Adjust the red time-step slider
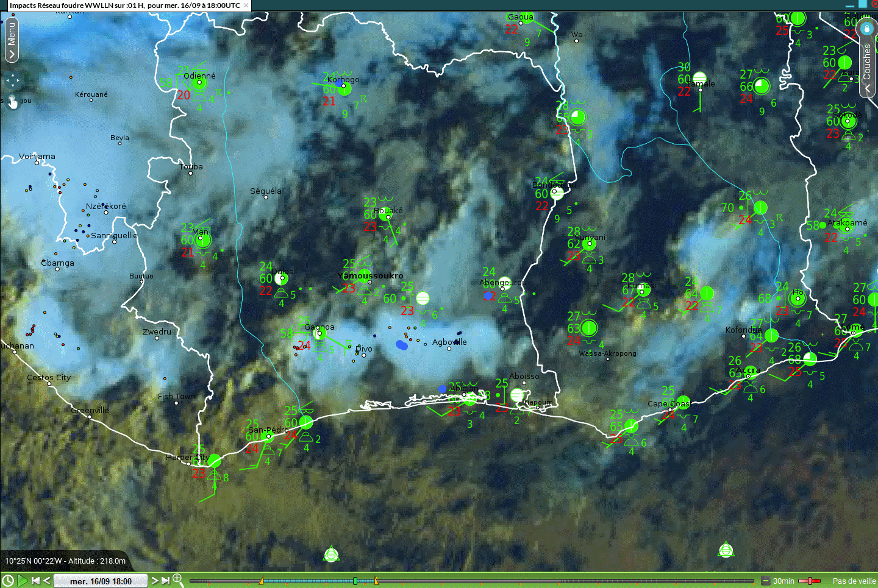The height and width of the screenshot is (588, 878). (810, 581)
